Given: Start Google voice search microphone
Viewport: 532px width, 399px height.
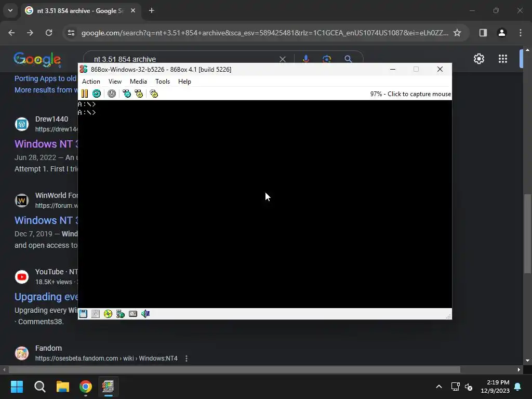Looking at the screenshot, I should tap(305, 59).
